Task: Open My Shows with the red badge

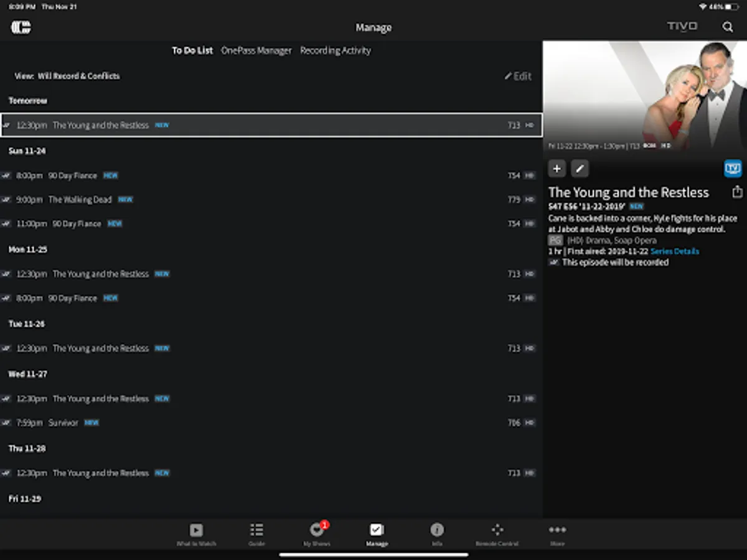Action: click(x=317, y=534)
